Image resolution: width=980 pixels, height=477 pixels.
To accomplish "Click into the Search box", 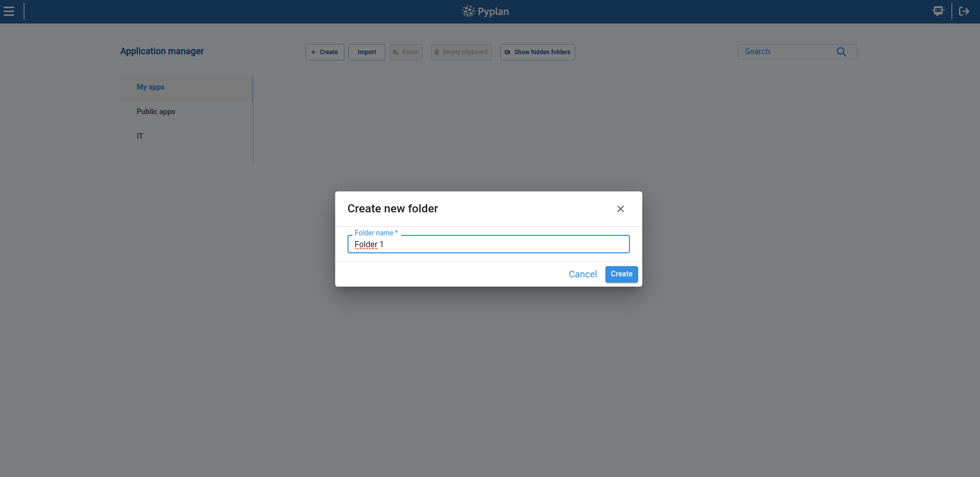I will [786, 52].
